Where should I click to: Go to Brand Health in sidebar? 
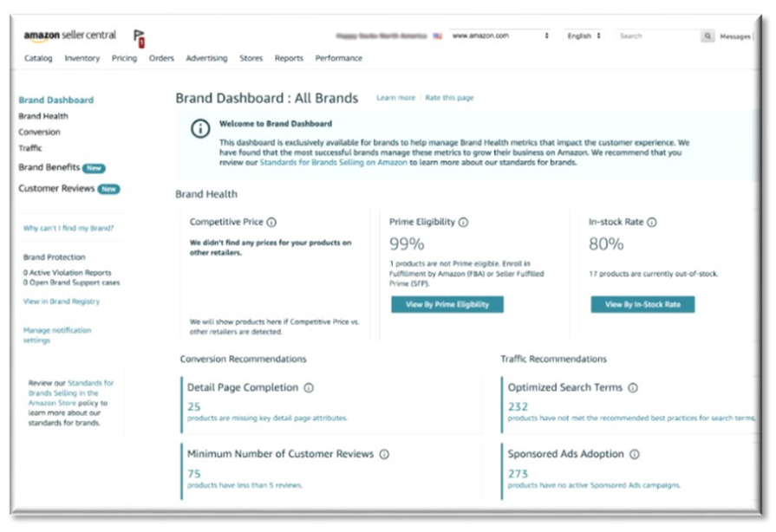click(x=43, y=116)
